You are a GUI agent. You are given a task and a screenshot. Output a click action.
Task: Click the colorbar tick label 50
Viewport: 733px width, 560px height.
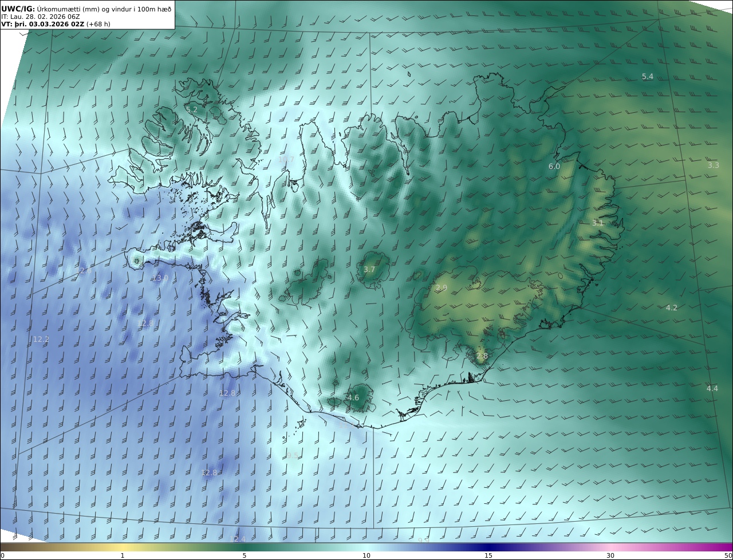pos(728,555)
